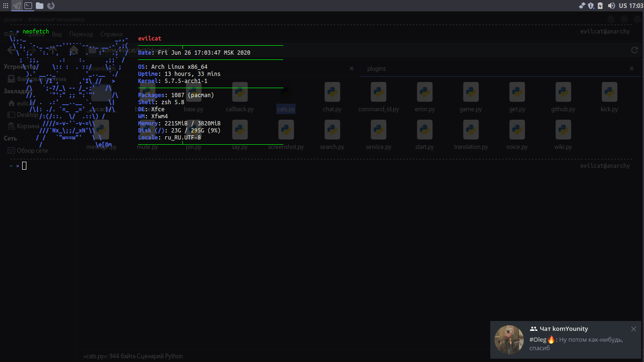This screenshot has width=644, height=362.
Task: Select the search.py file
Action: pos(332,135)
